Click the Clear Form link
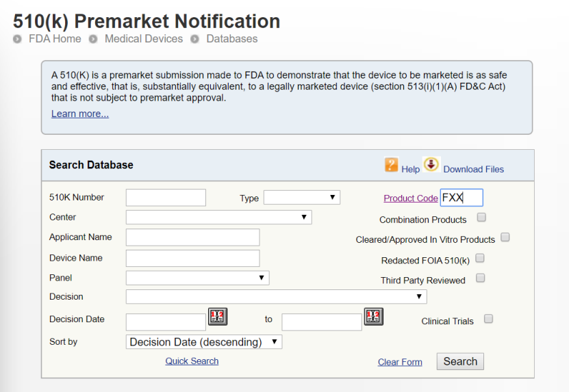569x392 pixels. (x=400, y=362)
